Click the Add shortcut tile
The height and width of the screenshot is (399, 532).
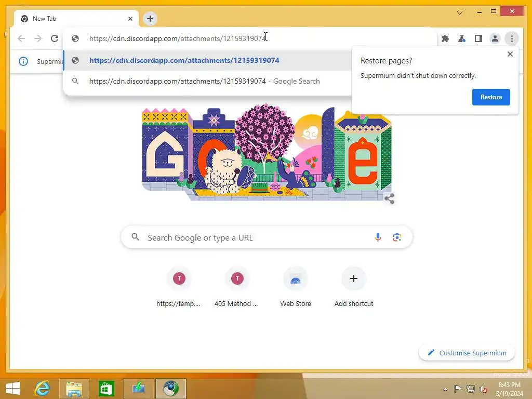[354, 287]
